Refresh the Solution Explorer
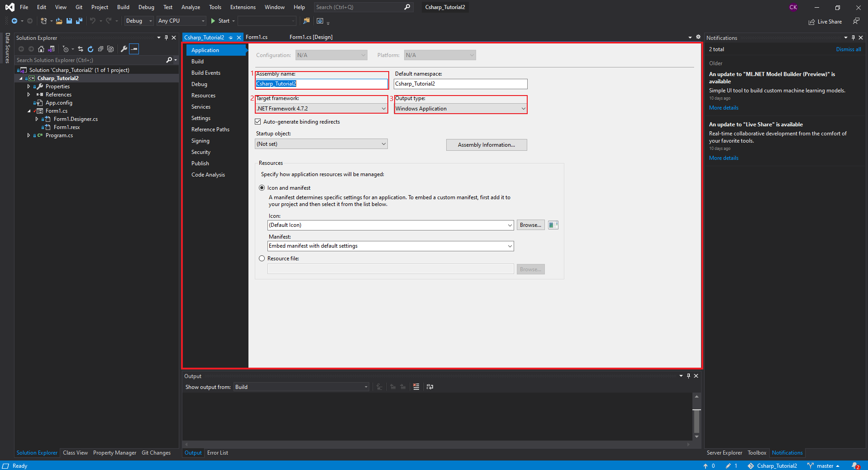 point(91,49)
